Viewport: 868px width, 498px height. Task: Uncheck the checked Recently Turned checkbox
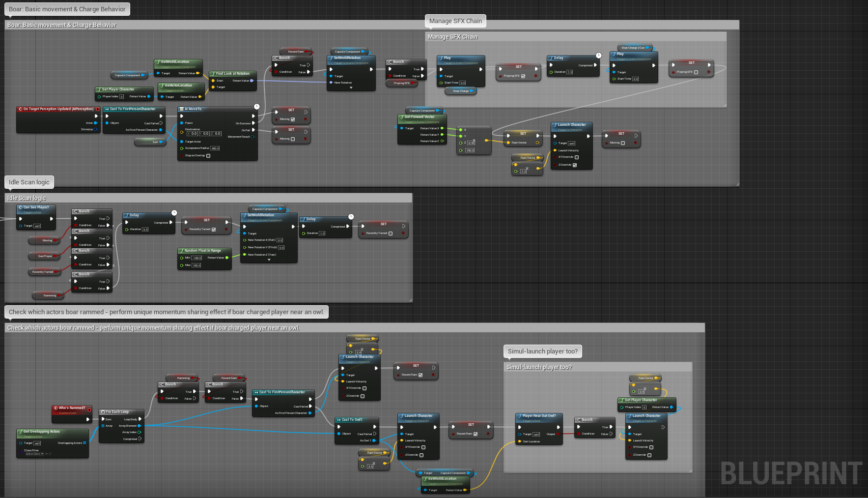[214, 230]
